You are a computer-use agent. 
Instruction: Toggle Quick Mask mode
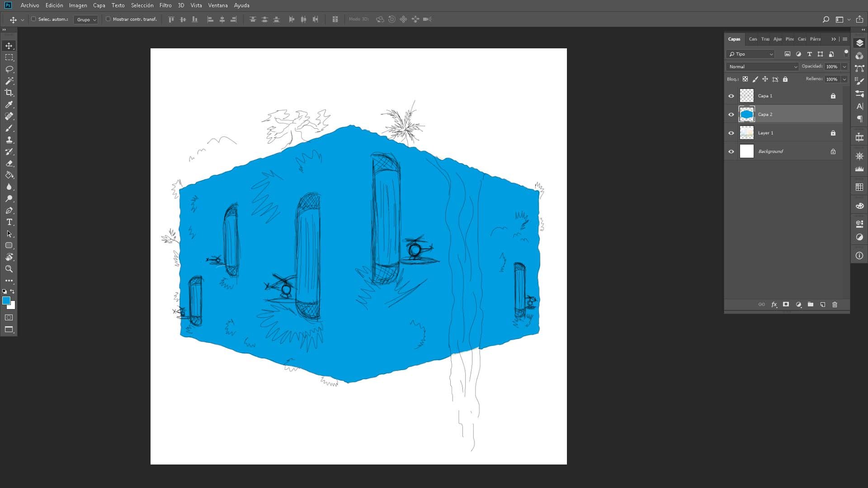[x=9, y=318]
